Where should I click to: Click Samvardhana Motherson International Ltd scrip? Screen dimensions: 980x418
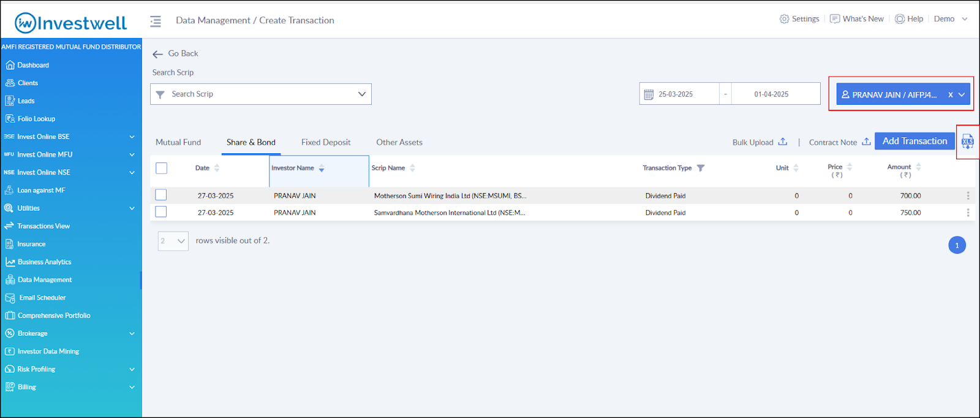tap(450, 213)
